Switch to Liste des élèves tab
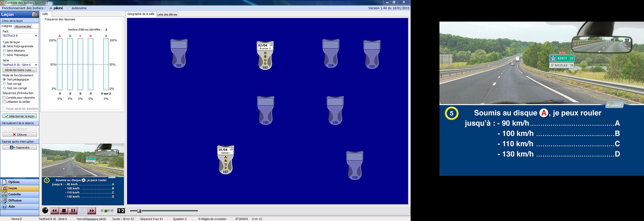Image resolution: width=644 pixels, height=221 pixels. pos(167,14)
